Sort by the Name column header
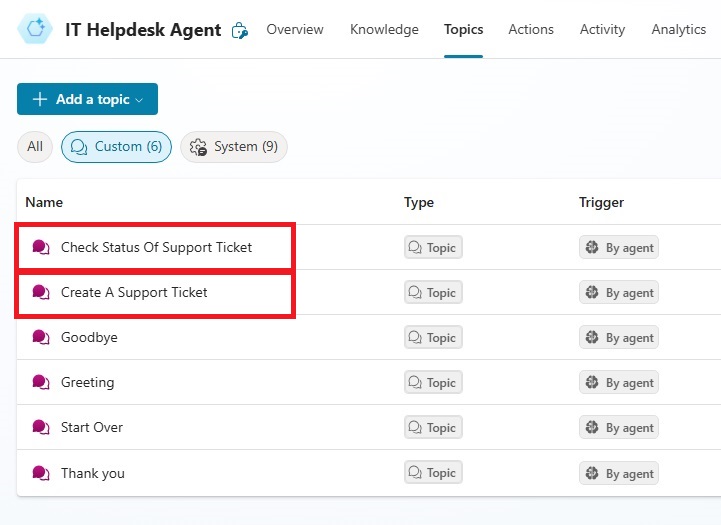 [x=44, y=202]
